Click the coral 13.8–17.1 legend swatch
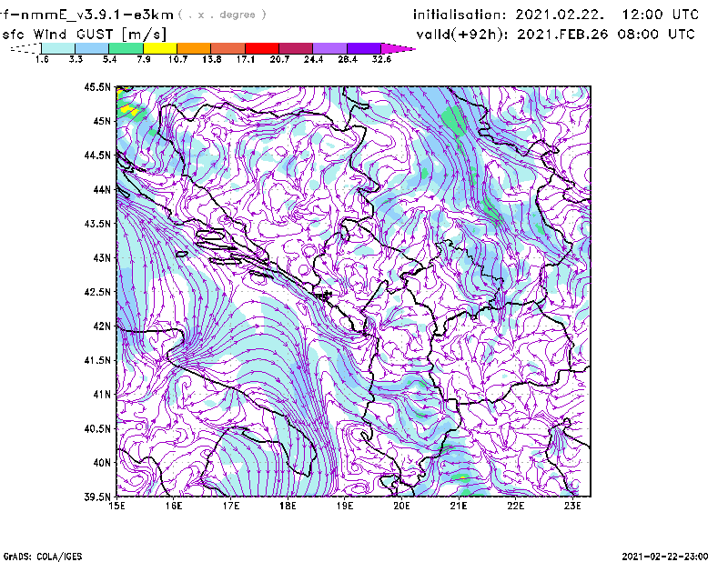Screen dimensions: 728x562 click(228, 48)
